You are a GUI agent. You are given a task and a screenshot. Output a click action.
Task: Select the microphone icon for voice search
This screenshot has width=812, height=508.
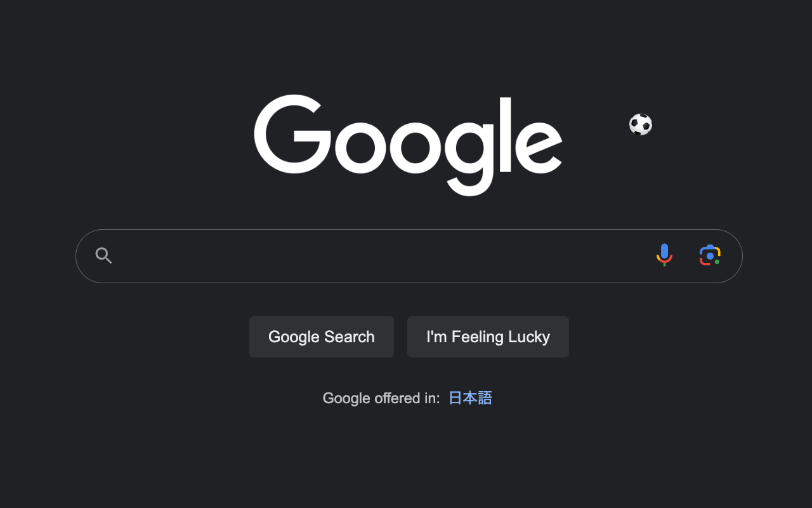(664, 255)
